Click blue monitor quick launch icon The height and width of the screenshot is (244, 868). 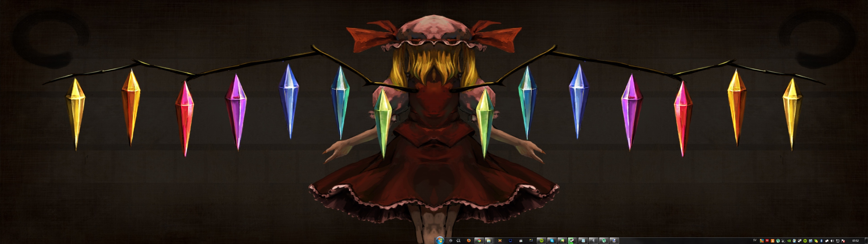(510, 241)
